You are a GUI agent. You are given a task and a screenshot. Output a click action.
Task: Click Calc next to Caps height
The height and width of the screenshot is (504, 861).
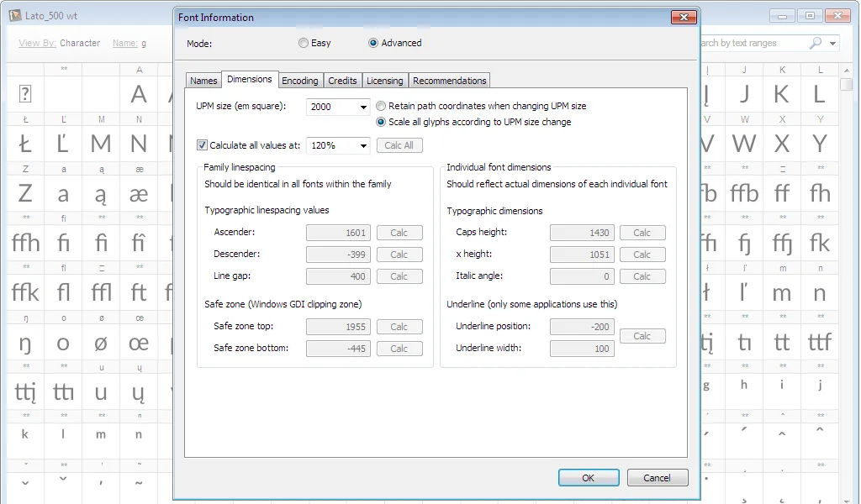click(x=642, y=233)
